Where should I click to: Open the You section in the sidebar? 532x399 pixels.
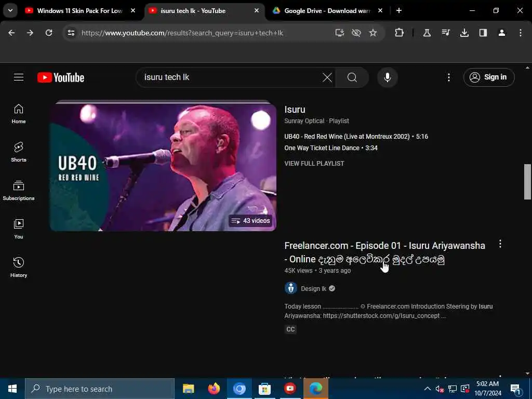19,229
